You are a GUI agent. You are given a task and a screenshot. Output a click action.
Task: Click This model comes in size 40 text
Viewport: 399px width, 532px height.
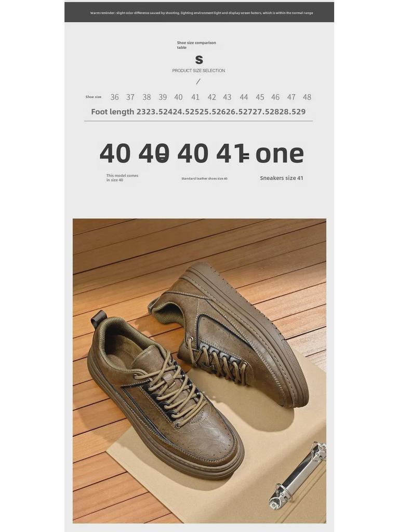click(122, 178)
